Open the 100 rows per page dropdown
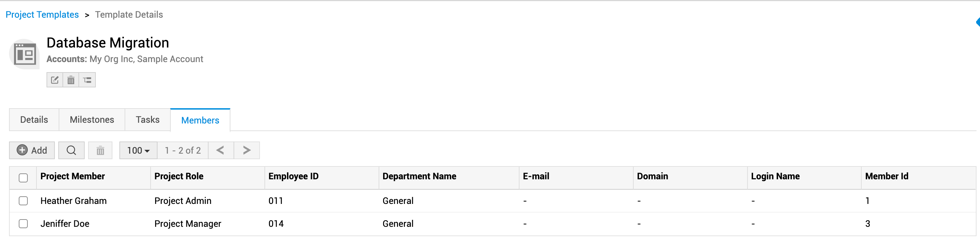Viewport: 980px width, 249px height. pyautogui.click(x=138, y=150)
